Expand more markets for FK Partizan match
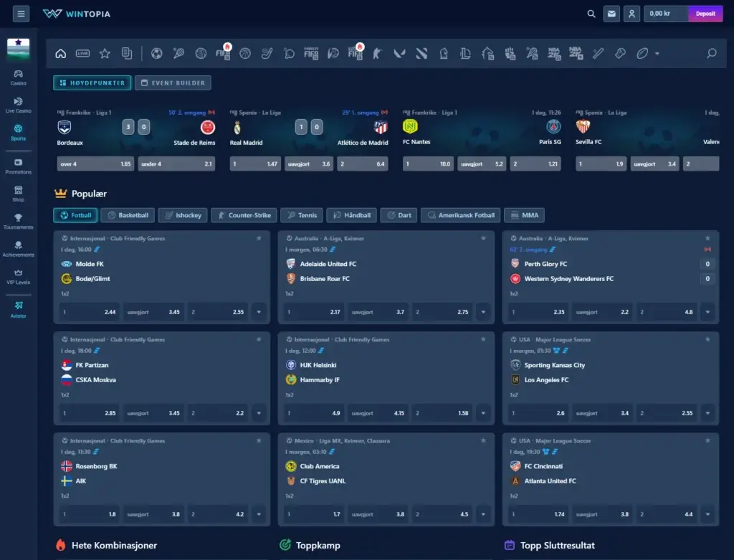This screenshot has height=560, width=734. [x=259, y=413]
